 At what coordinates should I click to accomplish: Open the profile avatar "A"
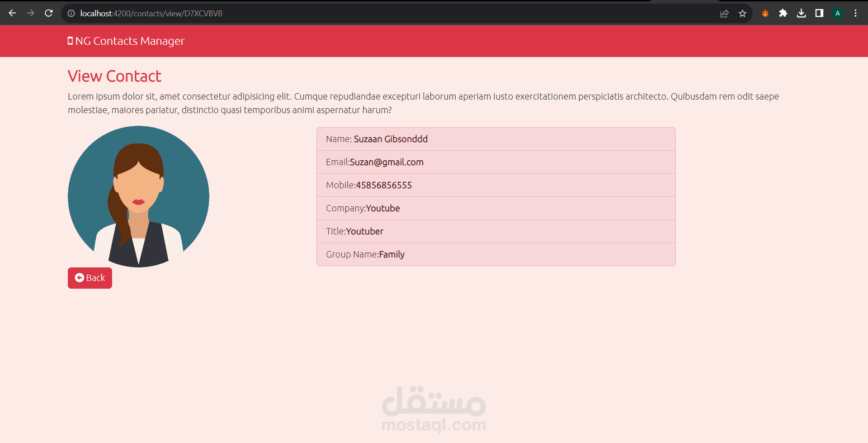(838, 13)
